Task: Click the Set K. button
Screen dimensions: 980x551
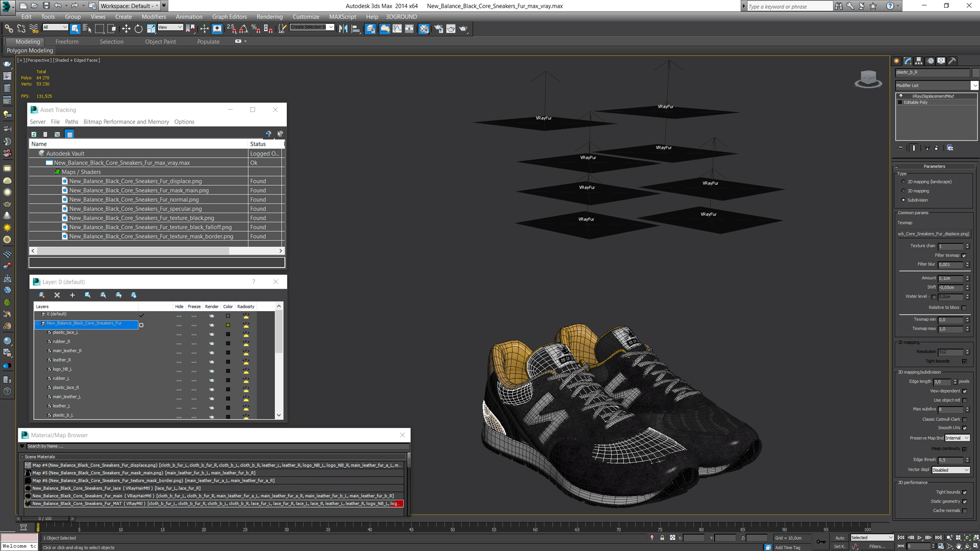Action: point(840,546)
